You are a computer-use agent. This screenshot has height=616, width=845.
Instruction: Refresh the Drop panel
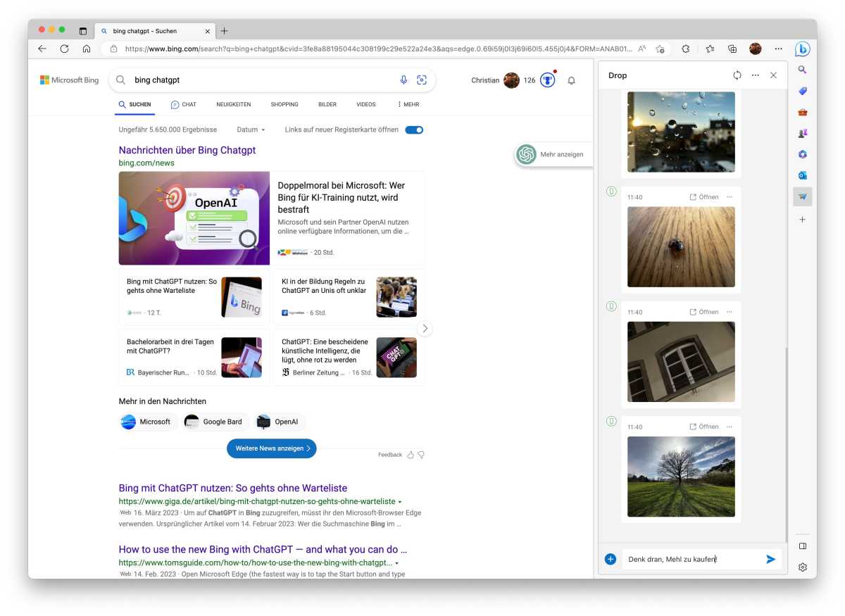(737, 75)
